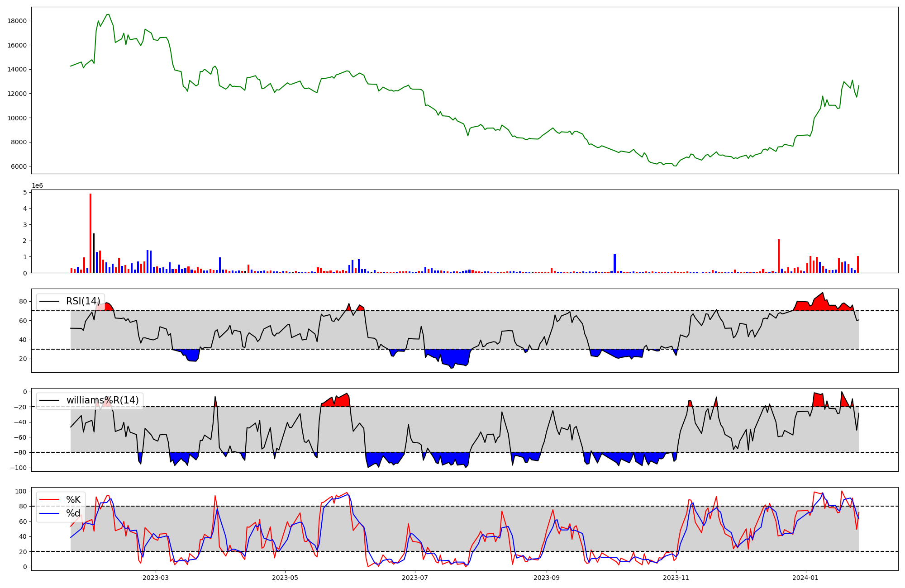Click the 10000 price axis label
Image resolution: width=905 pixels, height=588 pixels.
click(17, 118)
